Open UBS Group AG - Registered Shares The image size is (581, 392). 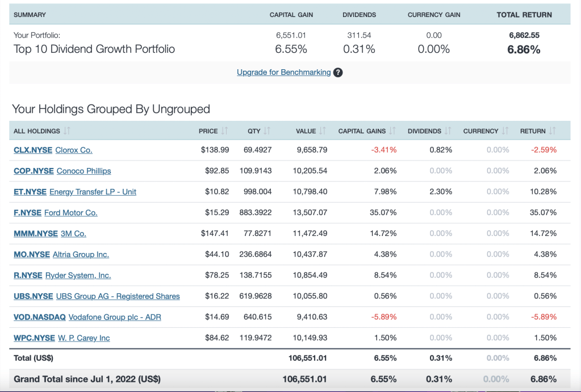click(x=118, y=296)
